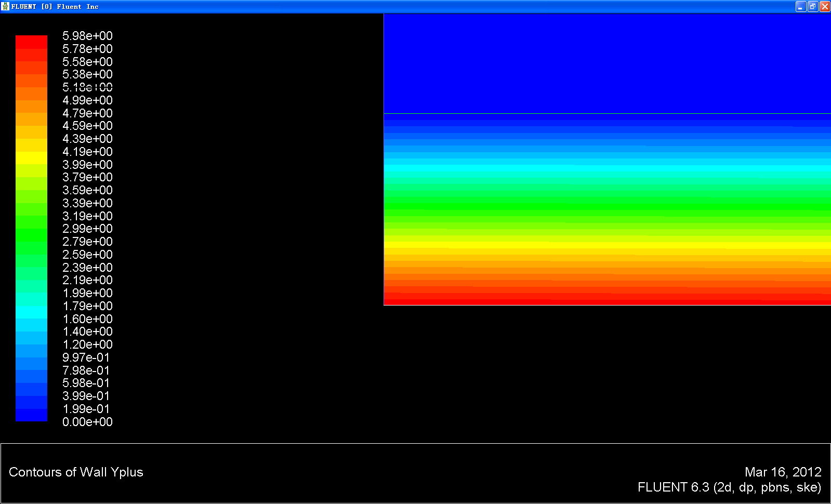
Task: Click the 4.39e+00 legend value
Action: click(x=87, y=139)
